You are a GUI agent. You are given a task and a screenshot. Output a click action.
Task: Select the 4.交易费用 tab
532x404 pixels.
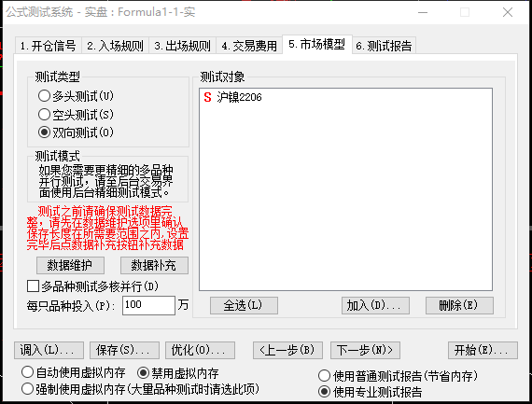[x=249, y=46]
